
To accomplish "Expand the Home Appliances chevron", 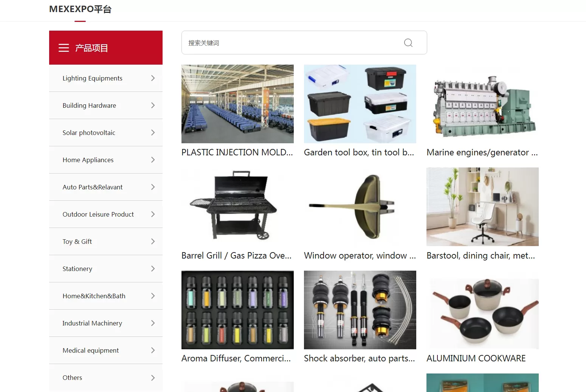I will point(153,160).
